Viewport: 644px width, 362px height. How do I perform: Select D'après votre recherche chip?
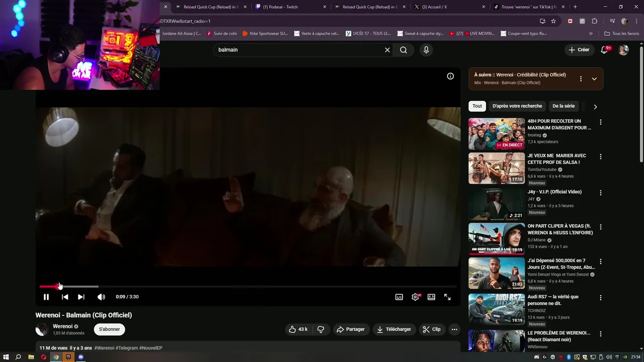tap(517, 106)
